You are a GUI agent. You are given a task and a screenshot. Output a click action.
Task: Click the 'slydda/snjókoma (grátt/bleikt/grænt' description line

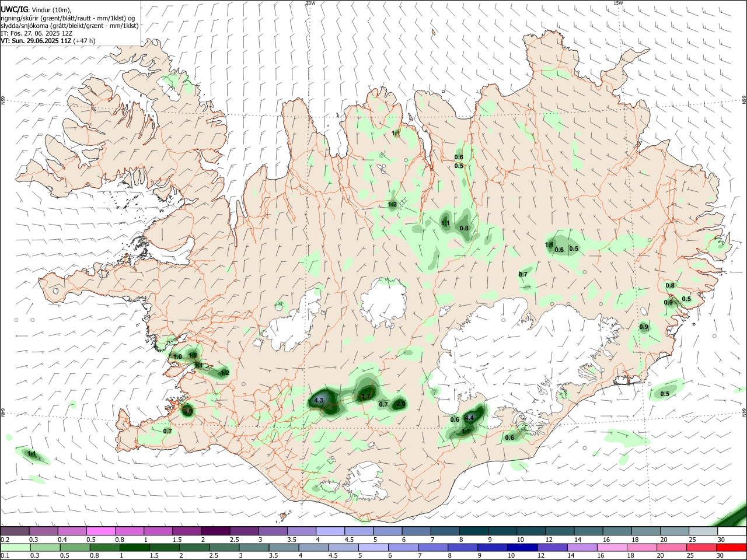69,26
